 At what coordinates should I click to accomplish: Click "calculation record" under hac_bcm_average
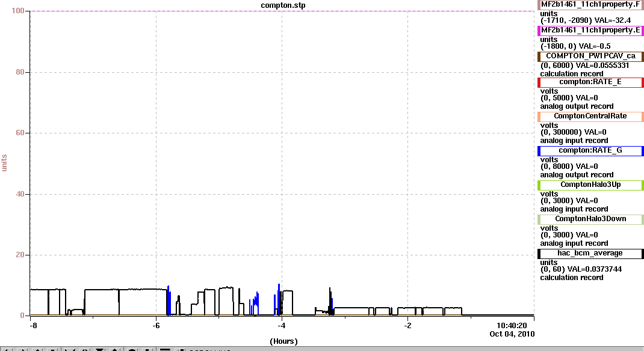point(571,278)
